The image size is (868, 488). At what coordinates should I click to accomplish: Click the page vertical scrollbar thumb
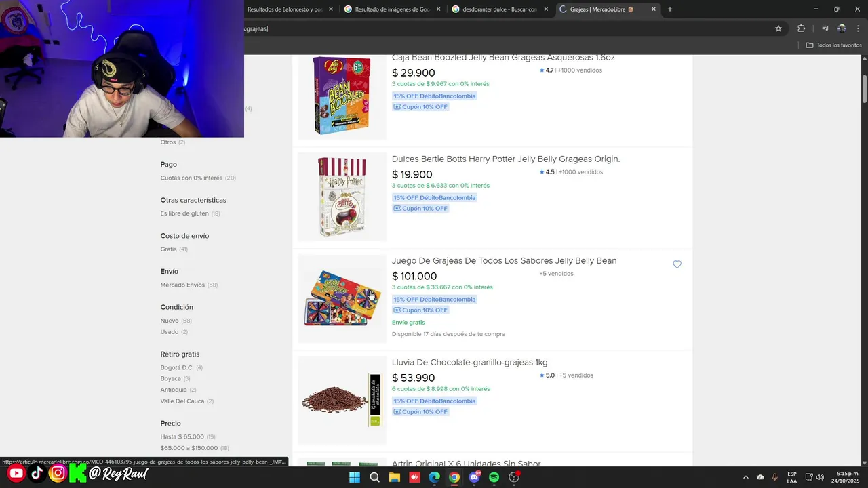[865, 89]
